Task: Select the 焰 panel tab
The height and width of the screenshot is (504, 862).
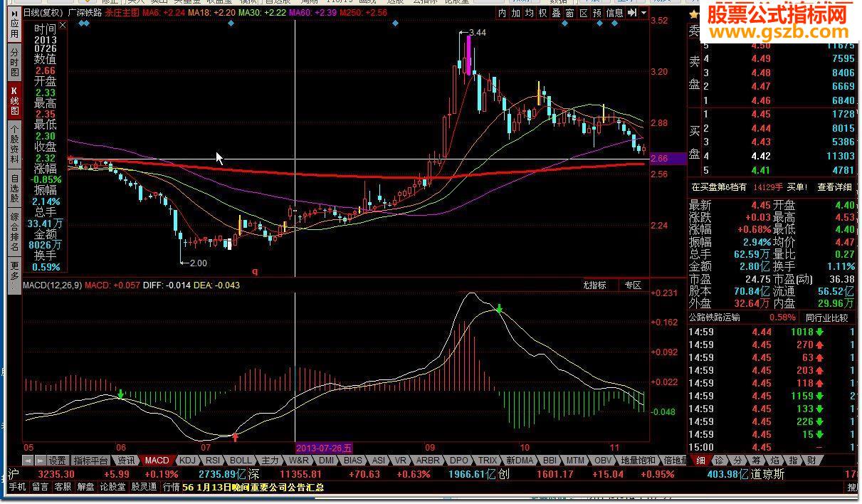Action: click(774, 460)
